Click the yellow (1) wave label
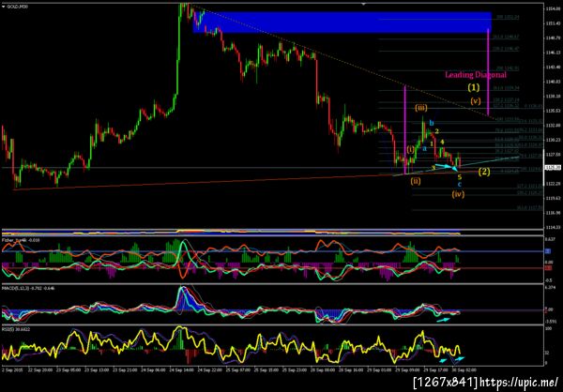The width and height of the screenshot is (563, 392). click(x=474, y=87)
